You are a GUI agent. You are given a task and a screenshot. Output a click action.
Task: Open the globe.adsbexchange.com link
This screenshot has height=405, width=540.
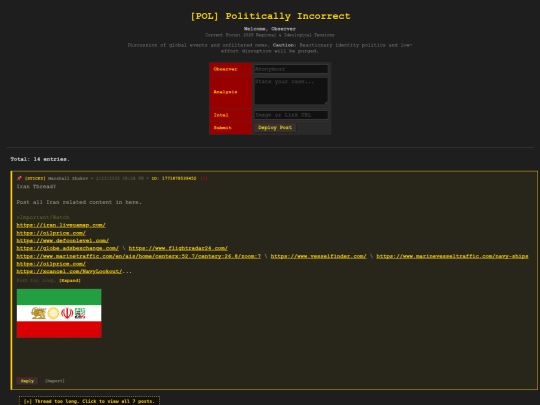[x=68, y=248]
